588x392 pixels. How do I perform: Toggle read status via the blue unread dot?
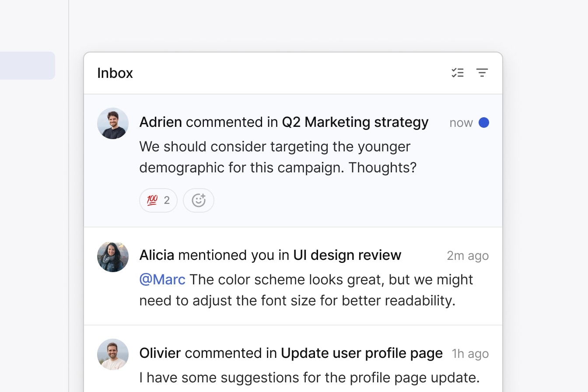tap(484, 123)
